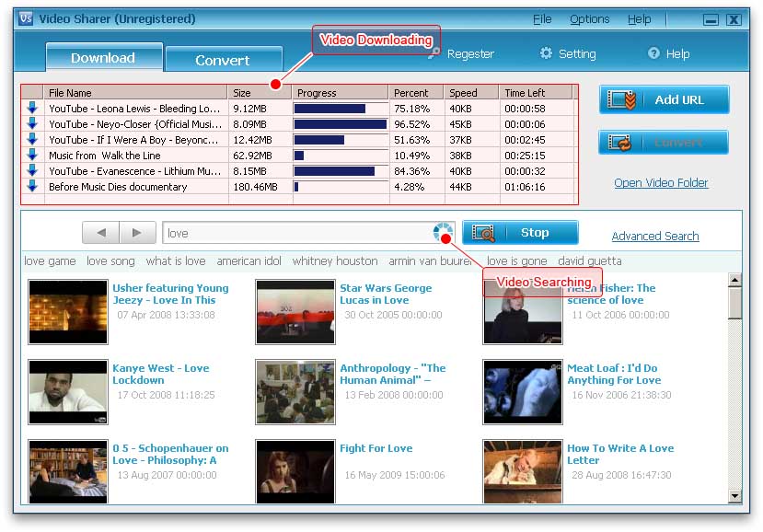Select 'Before Music Dies documentary' file name
This screenshot has width=763, height=532.
click(x=118, y=187)
